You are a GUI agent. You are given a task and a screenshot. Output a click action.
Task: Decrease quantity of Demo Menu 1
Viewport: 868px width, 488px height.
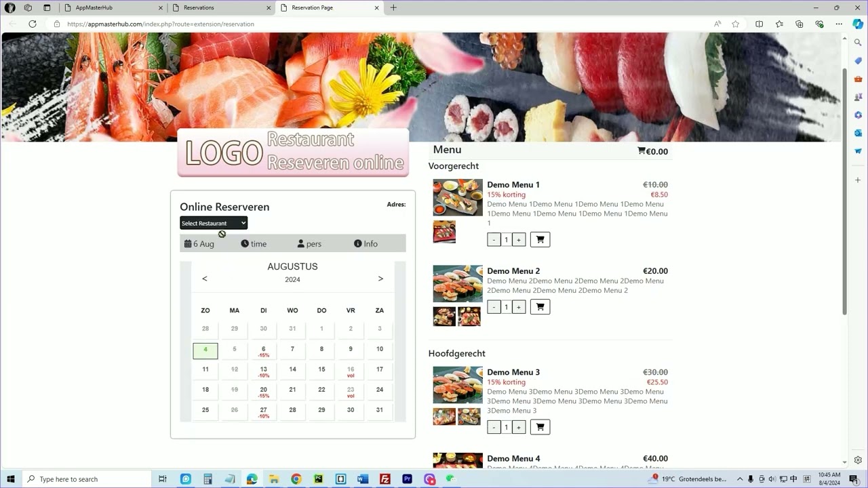coord(494,239)
